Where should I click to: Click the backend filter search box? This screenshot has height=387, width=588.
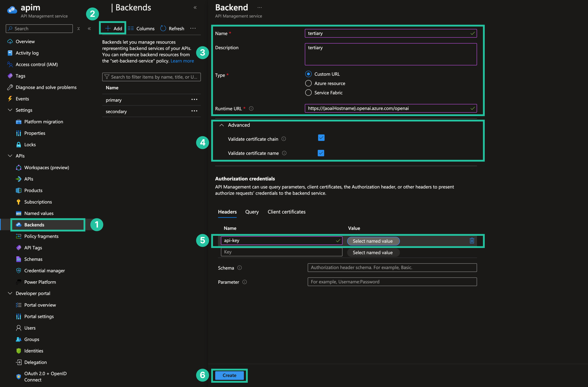[151, 77]
